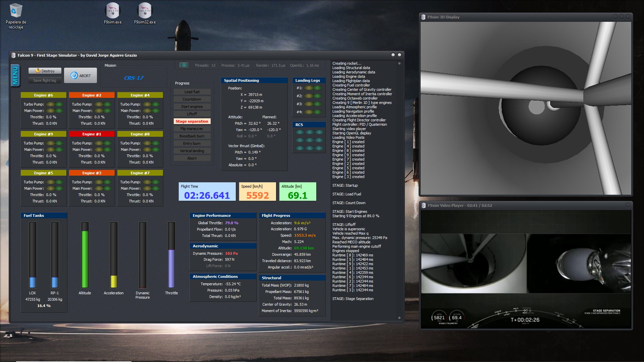This screenshot has height=362, width=644.
Task: Click Engine #5 Turbo Pump indicator lights
Action: pyautogui.click(x=55, y=182)
